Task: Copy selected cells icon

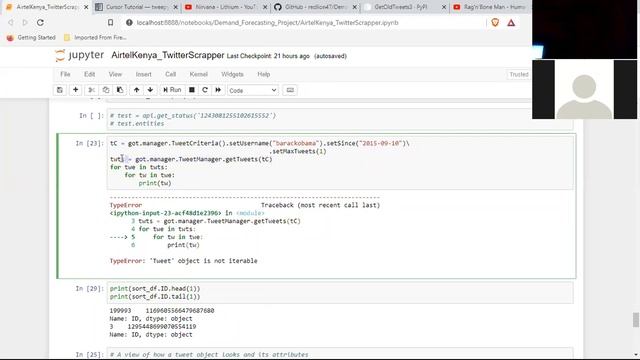Action: pos(106,90)
